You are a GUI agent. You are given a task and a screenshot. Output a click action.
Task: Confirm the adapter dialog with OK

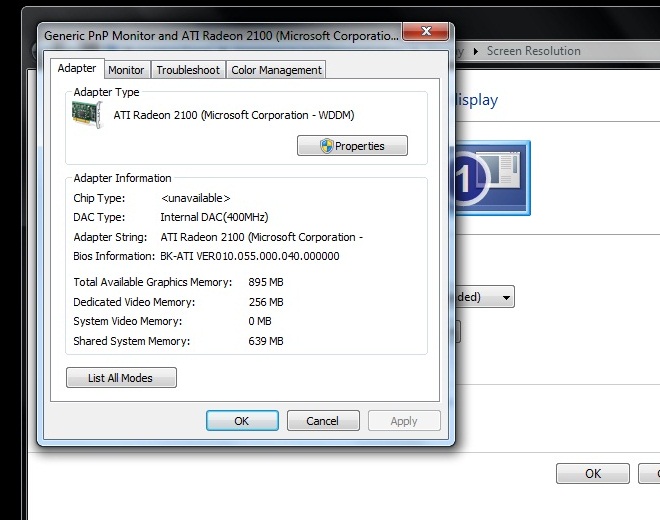click(242, 421)
